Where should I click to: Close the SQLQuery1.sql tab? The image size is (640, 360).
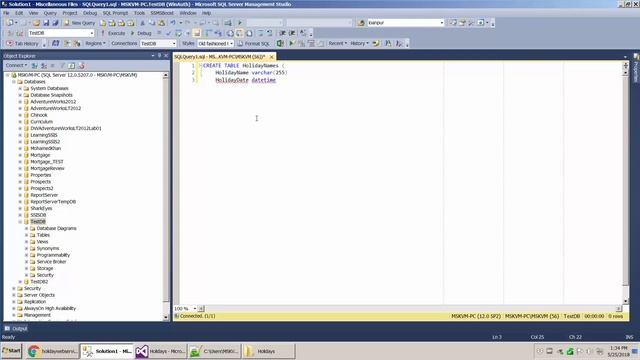(271, 57)
